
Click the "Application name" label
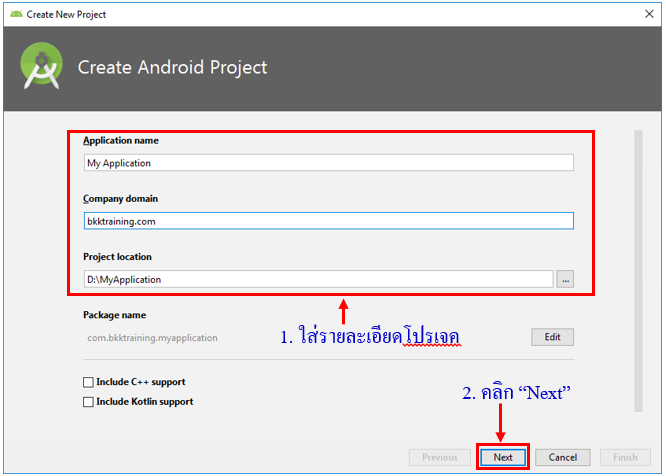(121, 141)
